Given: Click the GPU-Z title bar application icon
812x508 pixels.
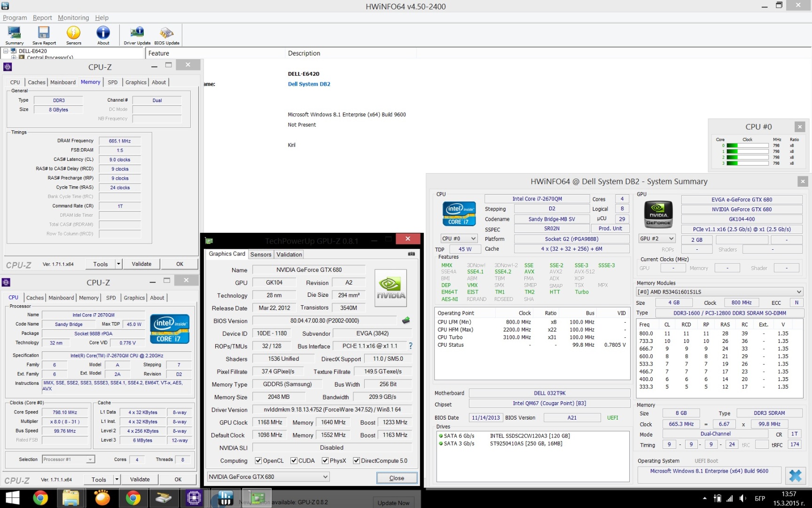Looking at the screenshot, I should tap(209, 241).
